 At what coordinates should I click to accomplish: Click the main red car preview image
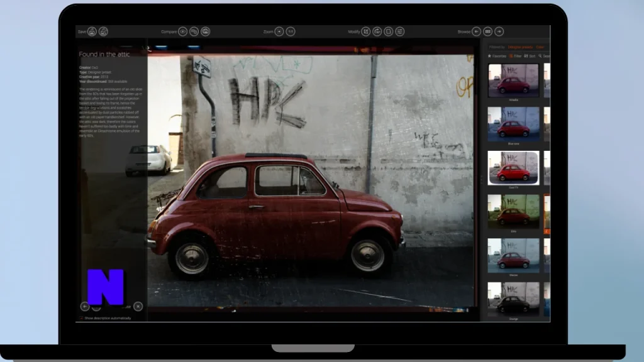point(311,180)
